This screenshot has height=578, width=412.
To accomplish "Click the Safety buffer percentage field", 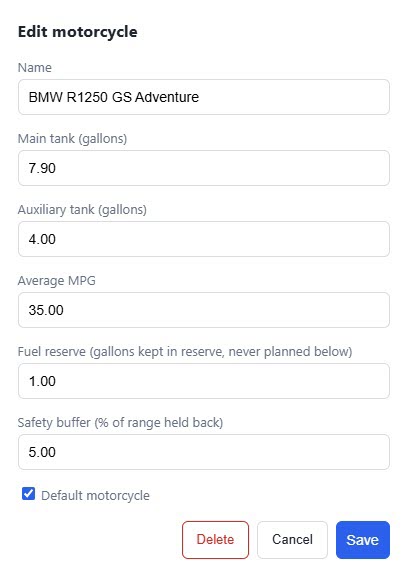I will pos(204,452).
